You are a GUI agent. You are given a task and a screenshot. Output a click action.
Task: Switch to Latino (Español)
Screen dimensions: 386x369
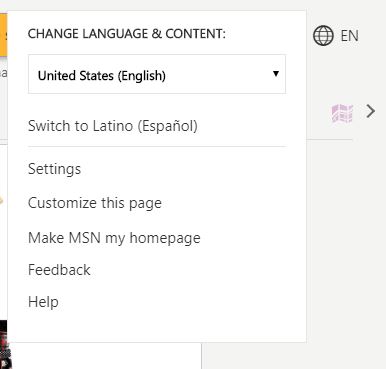point(113,126)
